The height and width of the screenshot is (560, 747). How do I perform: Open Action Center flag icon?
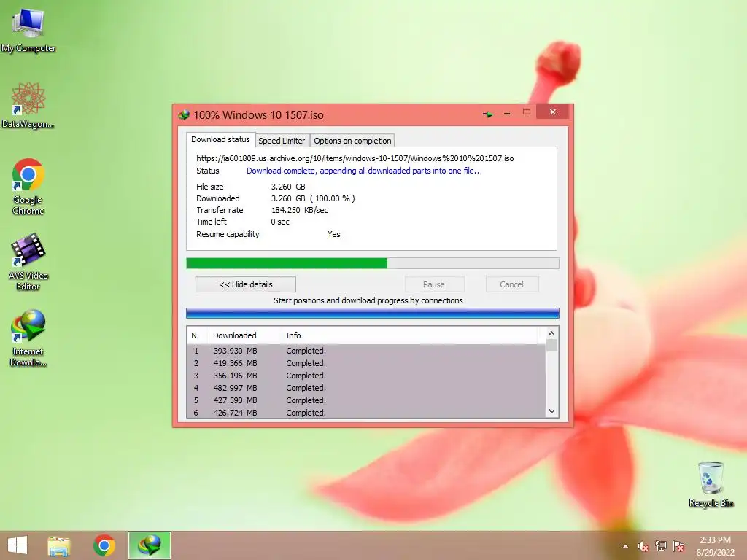(x=678, y=546)
